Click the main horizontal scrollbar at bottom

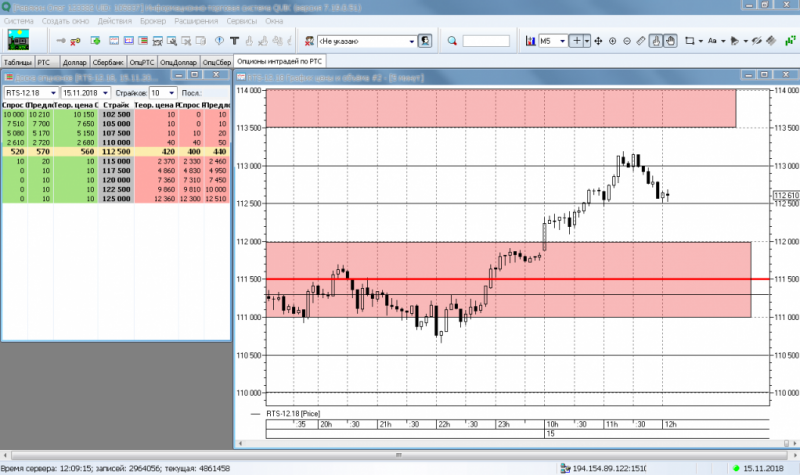click(399, 455)
